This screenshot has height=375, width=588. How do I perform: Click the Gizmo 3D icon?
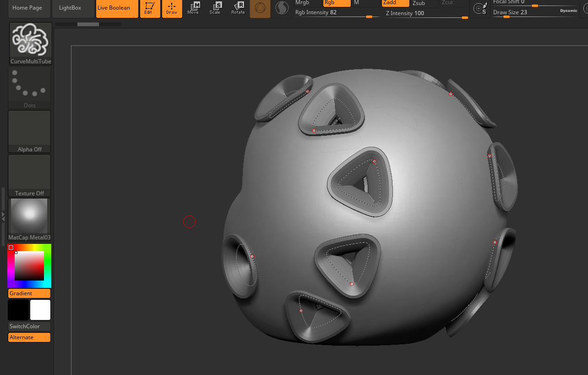[x=260, y=9]
